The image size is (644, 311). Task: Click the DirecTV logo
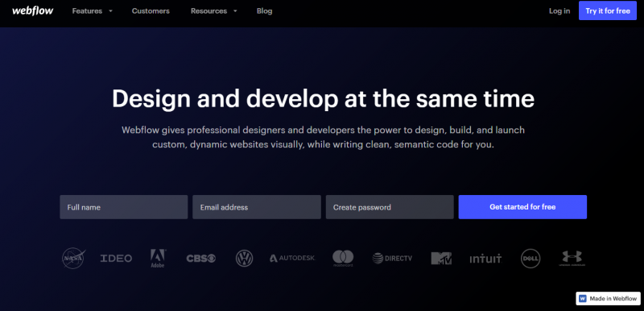pyautogui.click(x=392, y=259)
